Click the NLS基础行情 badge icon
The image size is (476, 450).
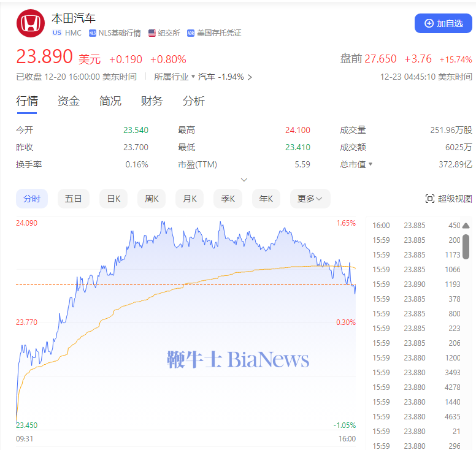[92, 33]
